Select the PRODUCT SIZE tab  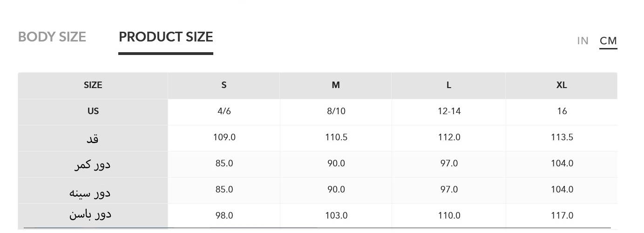pyautogui.click(x=166, y=37)
